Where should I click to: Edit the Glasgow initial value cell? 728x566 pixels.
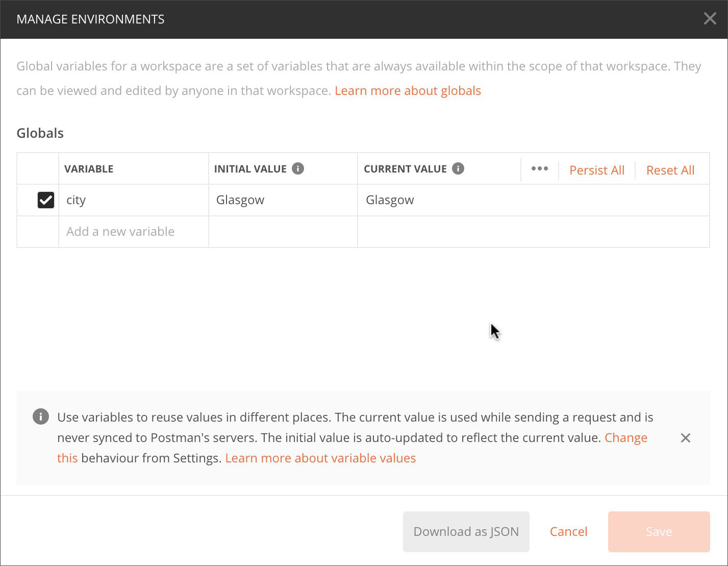[283, 200]
